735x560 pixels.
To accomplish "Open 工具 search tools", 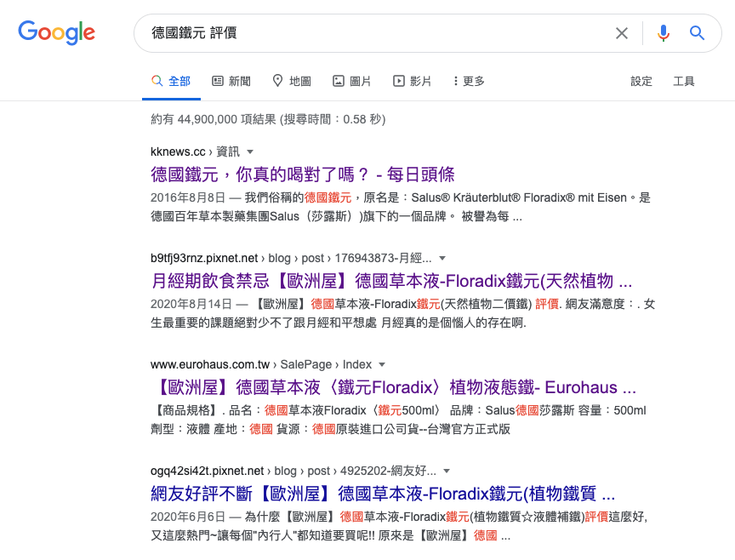I will [683, 81].
